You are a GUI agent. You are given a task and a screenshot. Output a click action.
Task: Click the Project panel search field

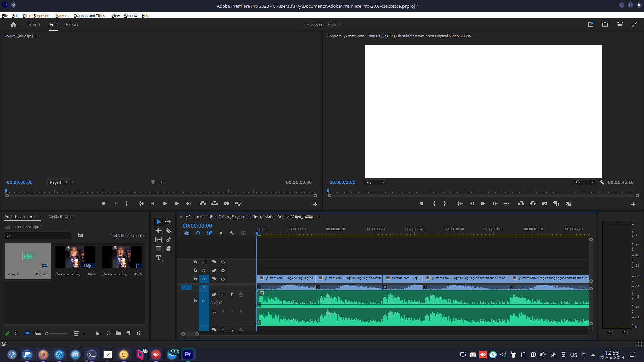[x=38, y=235]
